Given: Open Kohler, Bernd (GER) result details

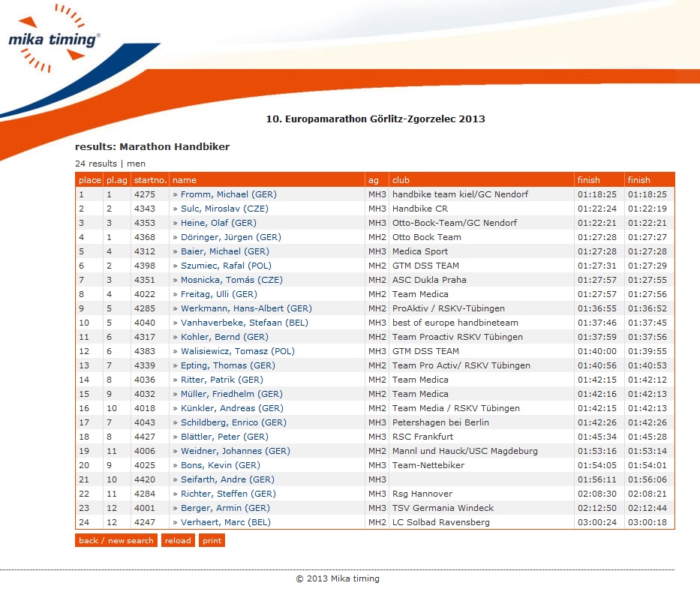Looking at the screenshot, I should (x=224, y=337).
